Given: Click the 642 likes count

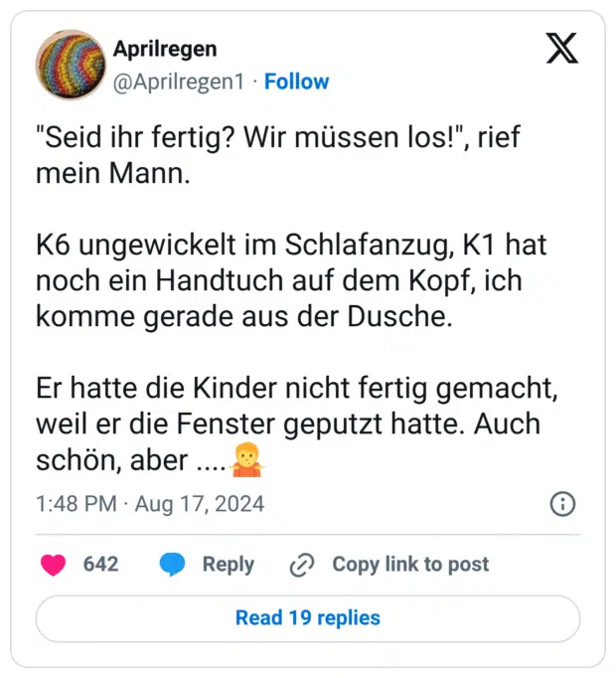Looking at the screenshot, I should click(x=100, y=565).
